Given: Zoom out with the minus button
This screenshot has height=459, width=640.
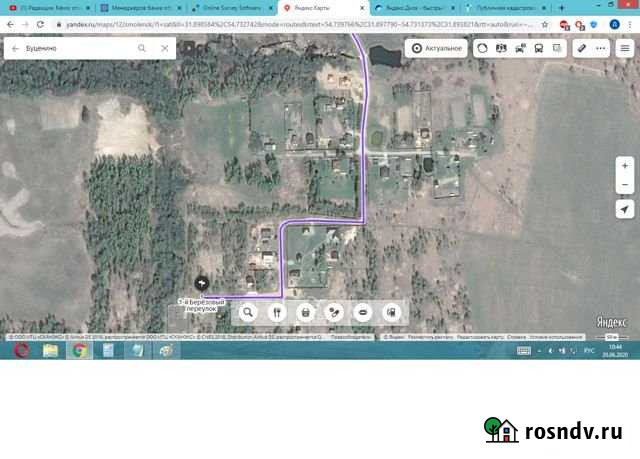Looking at the screenshot, I should 624,185.
